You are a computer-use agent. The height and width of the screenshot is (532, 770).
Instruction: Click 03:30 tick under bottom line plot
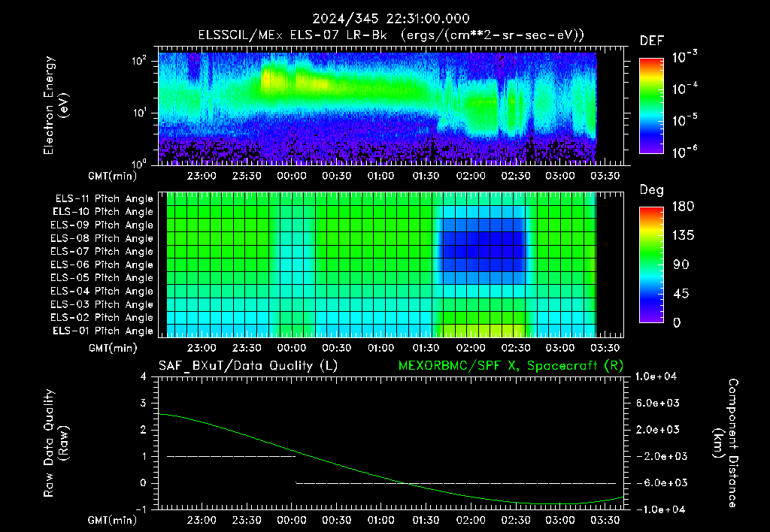(605, 520)
